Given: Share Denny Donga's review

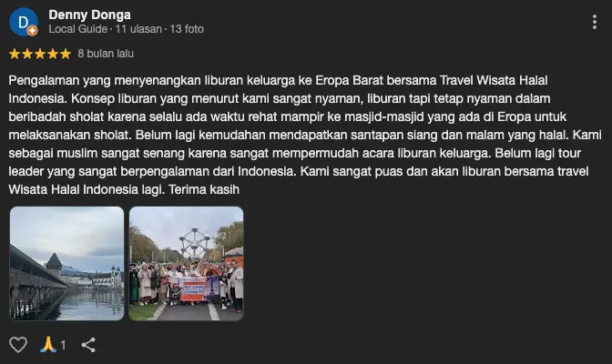Looking at the screenshot, I should (x=88, y=345).
